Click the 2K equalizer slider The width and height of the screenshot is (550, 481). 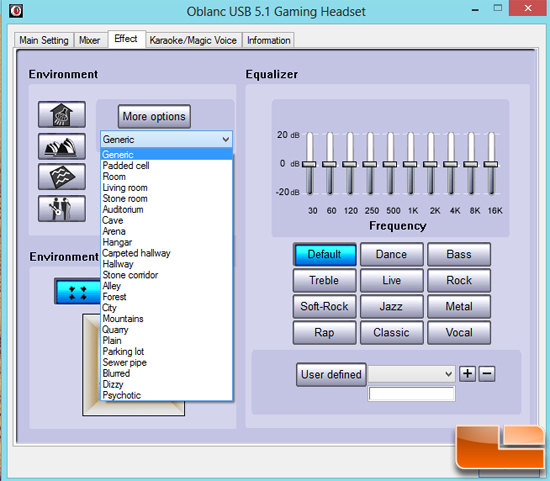tap(430, 164)
